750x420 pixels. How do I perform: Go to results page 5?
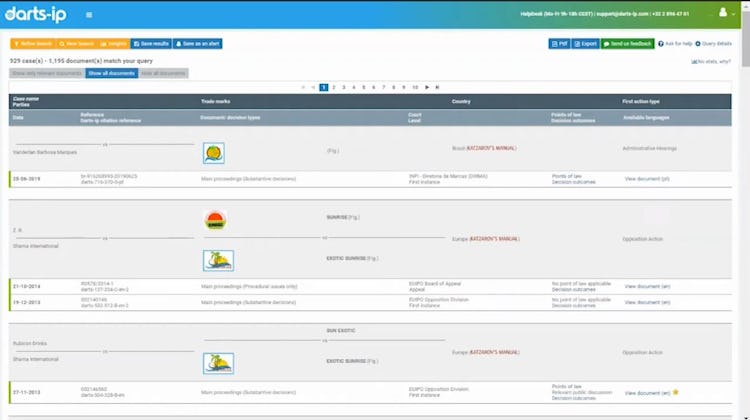pos(364,88)
